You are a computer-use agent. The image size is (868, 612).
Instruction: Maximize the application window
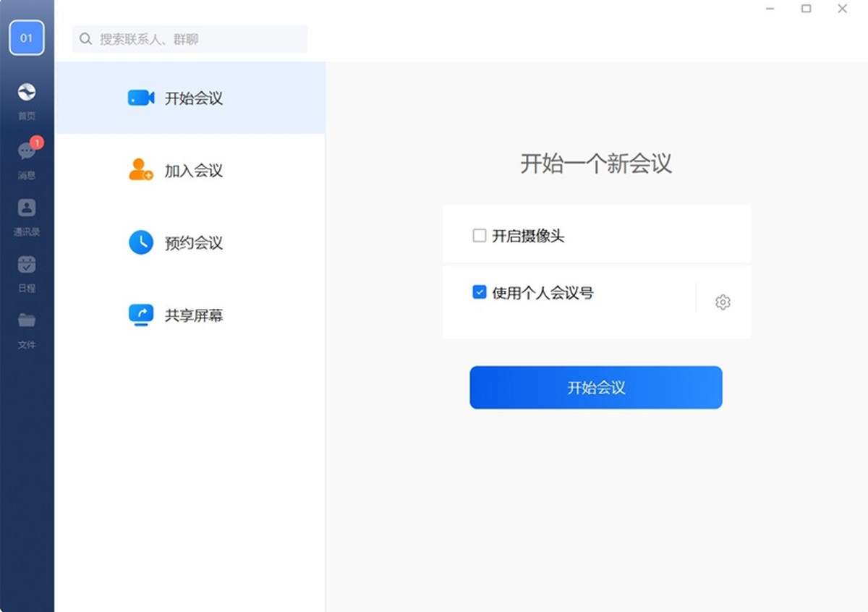coord(806,9)
